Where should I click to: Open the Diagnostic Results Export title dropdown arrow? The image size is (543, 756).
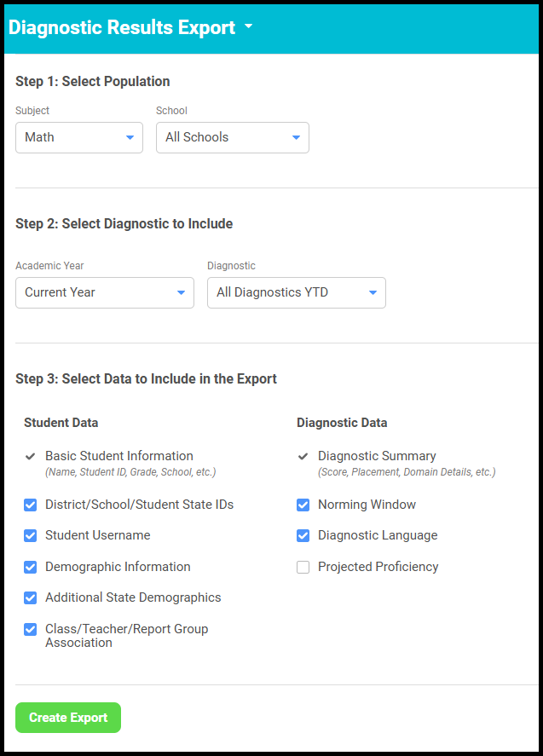(x=248, y=26)
